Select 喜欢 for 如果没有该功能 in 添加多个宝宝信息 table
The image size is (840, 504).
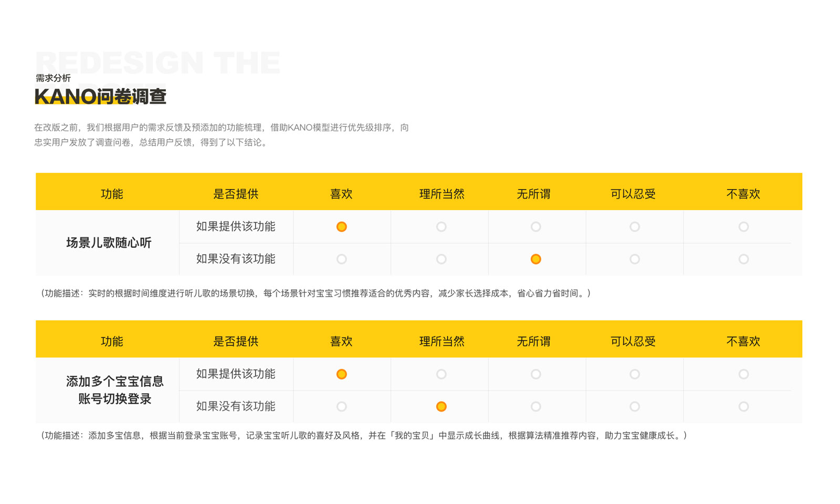click(x=341, y=406)
